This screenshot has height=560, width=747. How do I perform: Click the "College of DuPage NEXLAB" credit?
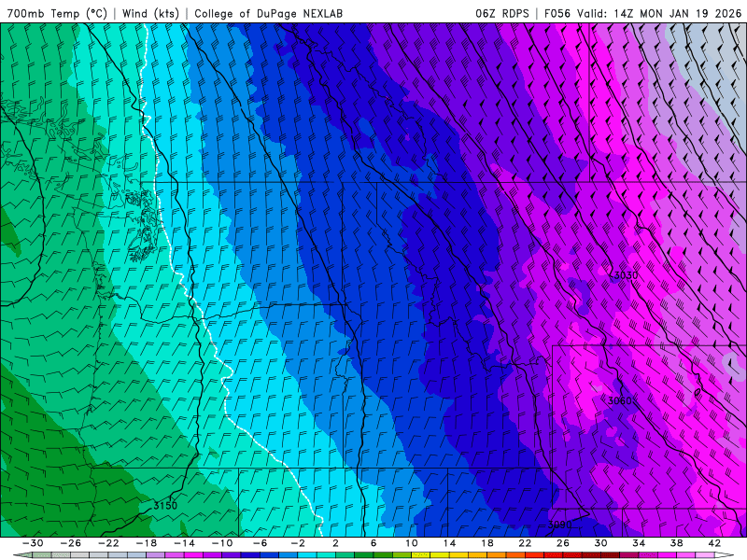268,13
